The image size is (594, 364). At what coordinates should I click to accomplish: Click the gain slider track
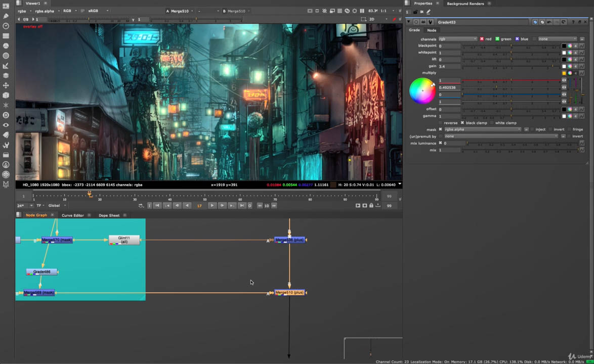click(x=511, y=66)
